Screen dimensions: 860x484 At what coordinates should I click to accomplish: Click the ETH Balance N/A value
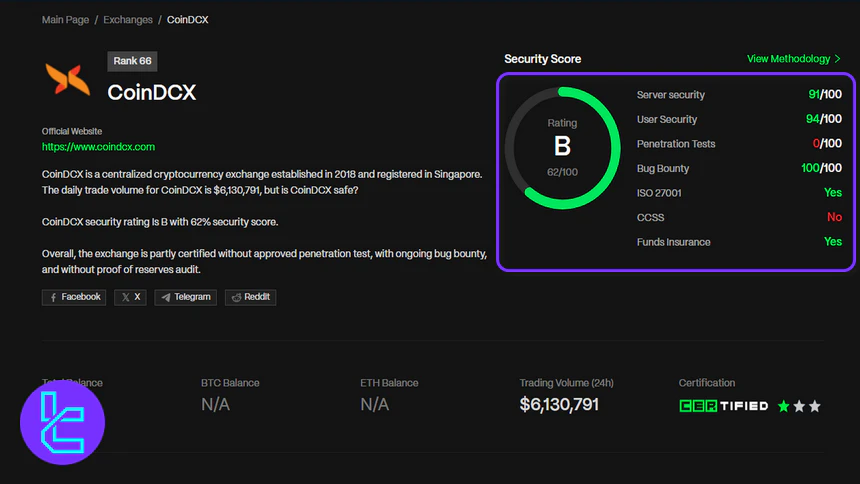[x=375, y=404]
